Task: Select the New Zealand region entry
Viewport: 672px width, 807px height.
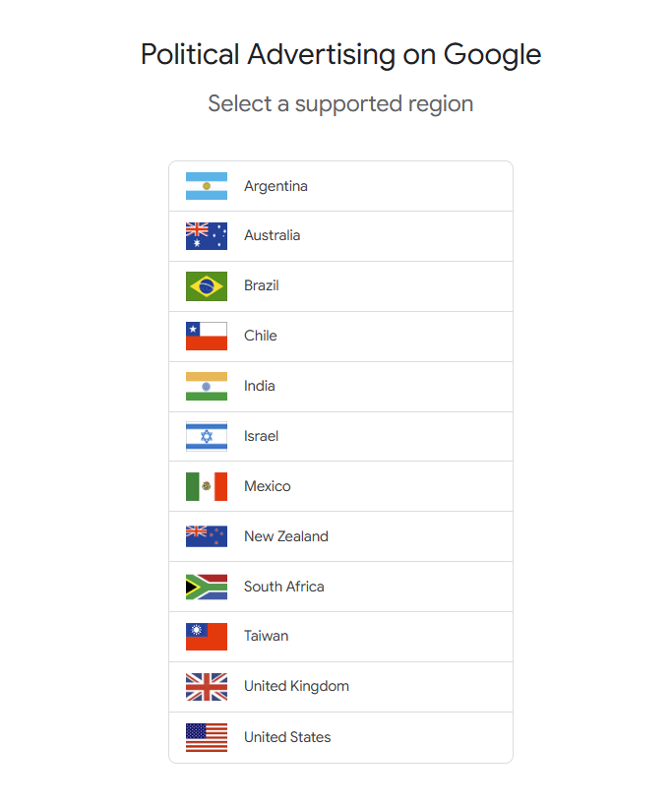Action: pos(340,536)
